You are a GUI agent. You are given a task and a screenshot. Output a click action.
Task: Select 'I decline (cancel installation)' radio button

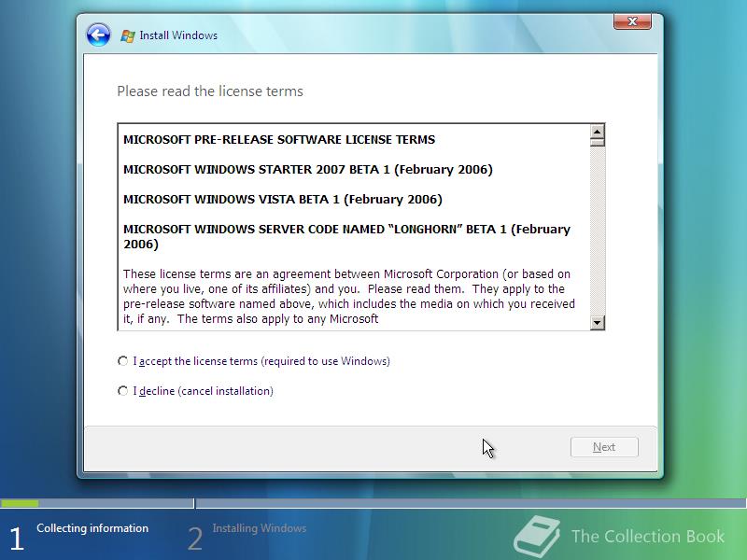tap(123, 391)
